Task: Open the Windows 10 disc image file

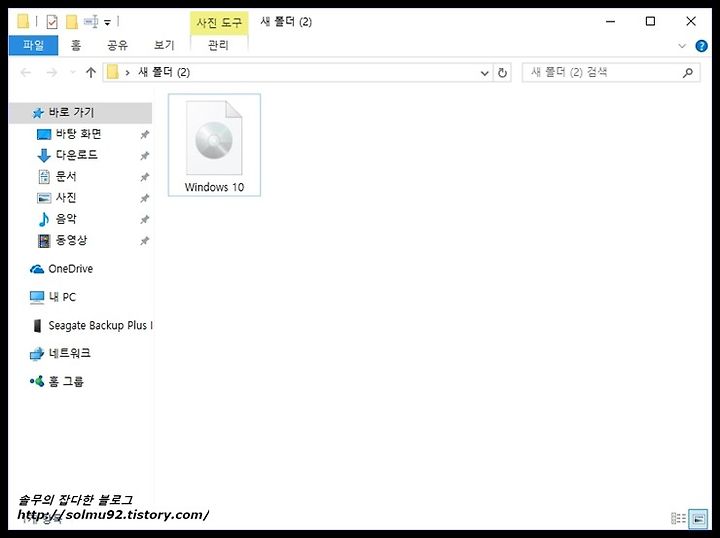Action: click(214, 145)
